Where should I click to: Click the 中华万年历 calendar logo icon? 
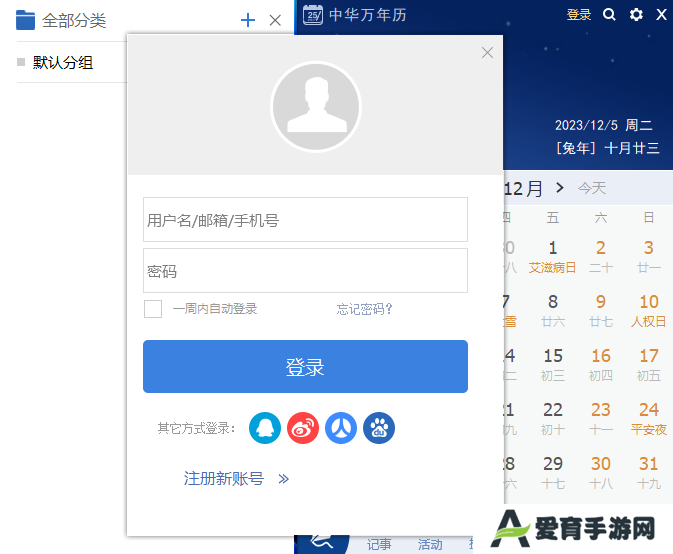click(312, 15)
